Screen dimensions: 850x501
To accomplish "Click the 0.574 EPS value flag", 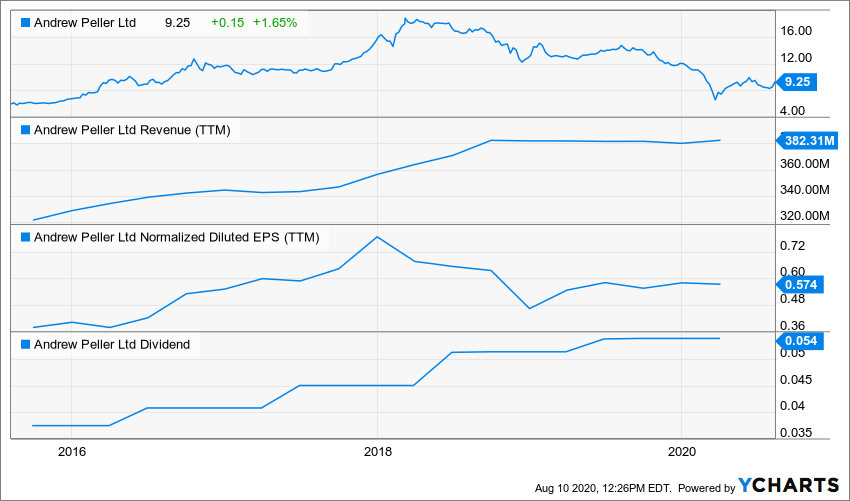I will coord(800,285).
